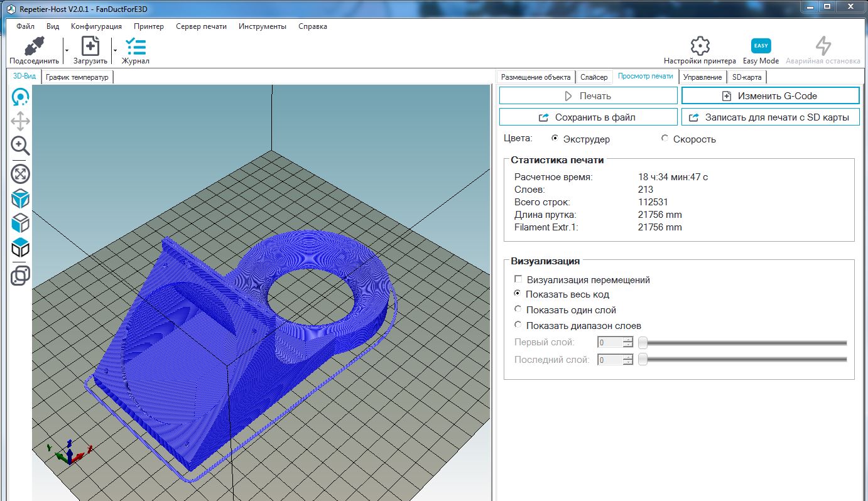This screenshot has height=501, width=868.
Task: Open the Журнал log toggle icon
Action: click(135, 46)
